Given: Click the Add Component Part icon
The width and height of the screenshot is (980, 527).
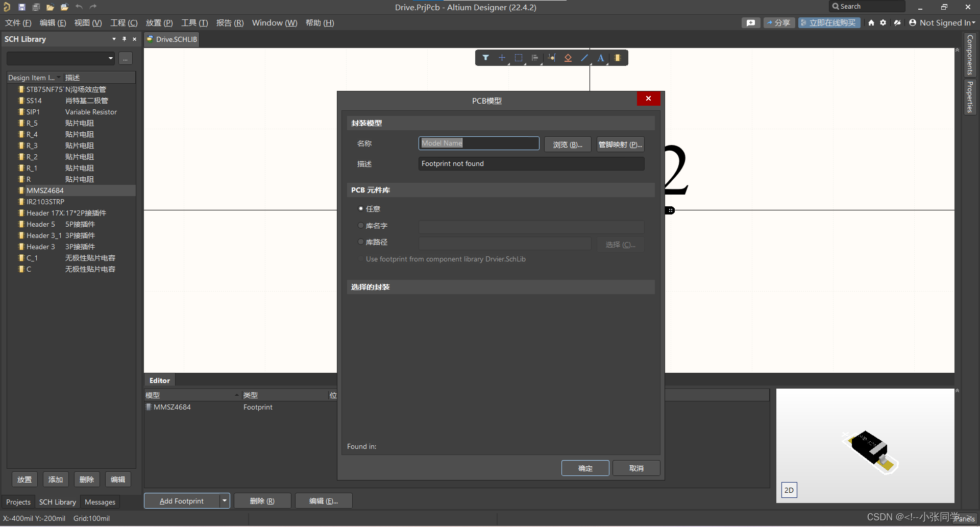Looking at the screenshot, I should click(618, 58).
